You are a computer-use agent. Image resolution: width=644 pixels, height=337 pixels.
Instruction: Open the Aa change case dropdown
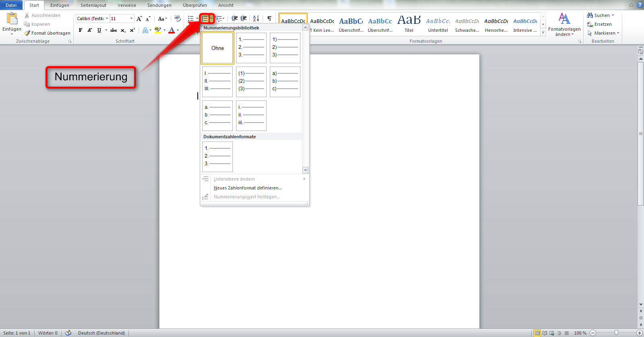(x=162, y=19)
